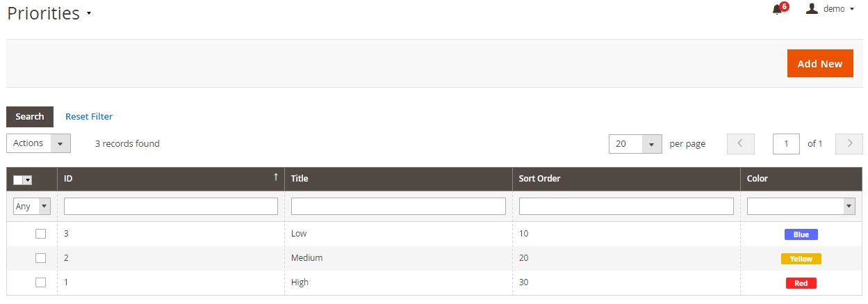This screenshot has width=868, height=304.
Task: Sort by the Sort Order column header
Action: pyautogui.click(x=627, y=179)
